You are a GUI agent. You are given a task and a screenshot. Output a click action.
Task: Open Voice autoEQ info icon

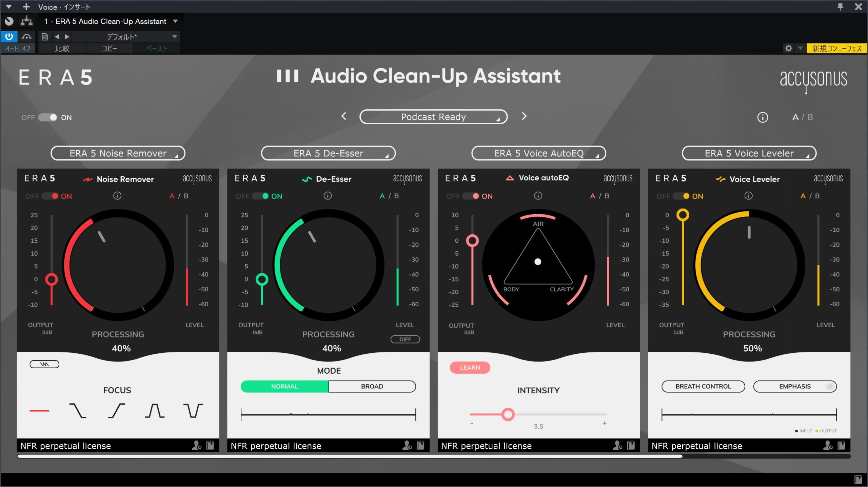click(538, 196)
